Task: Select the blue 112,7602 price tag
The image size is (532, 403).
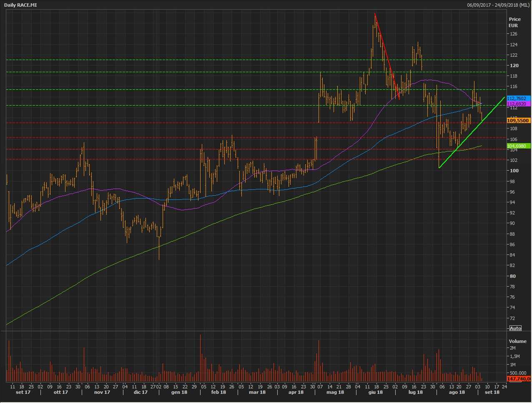Action: click(x=518, y=98)
